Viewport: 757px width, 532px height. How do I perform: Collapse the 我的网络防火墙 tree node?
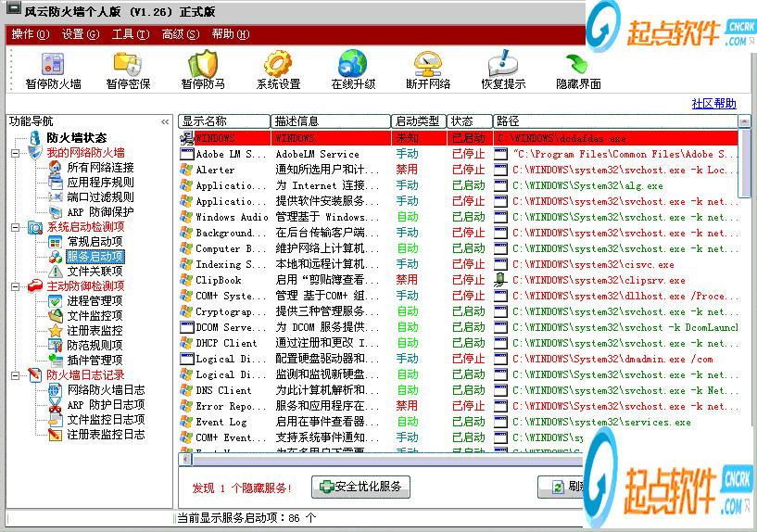click(x=16, y=153)
